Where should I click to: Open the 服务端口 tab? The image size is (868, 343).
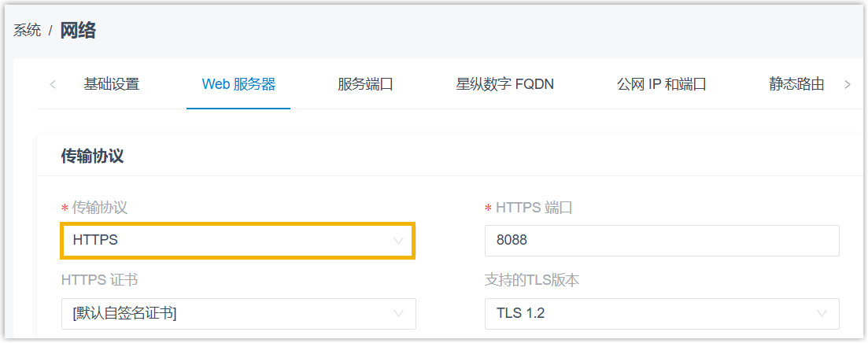(x=365, y=84)
